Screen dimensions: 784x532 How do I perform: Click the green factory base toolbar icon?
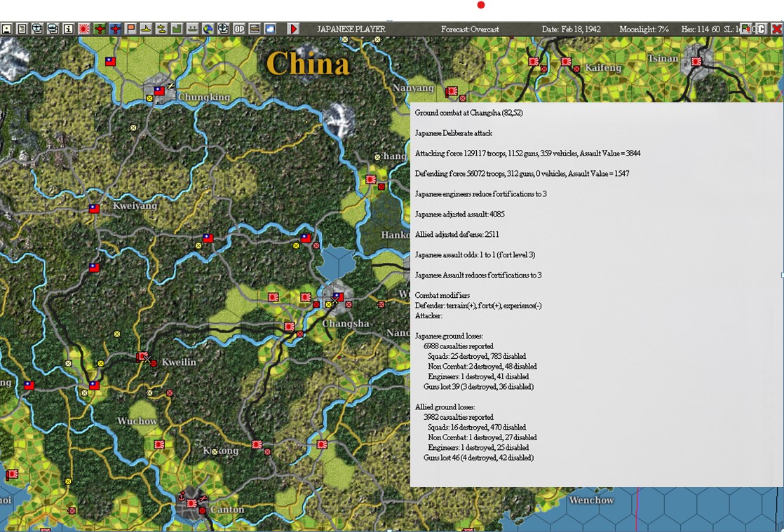click(177, 29)
